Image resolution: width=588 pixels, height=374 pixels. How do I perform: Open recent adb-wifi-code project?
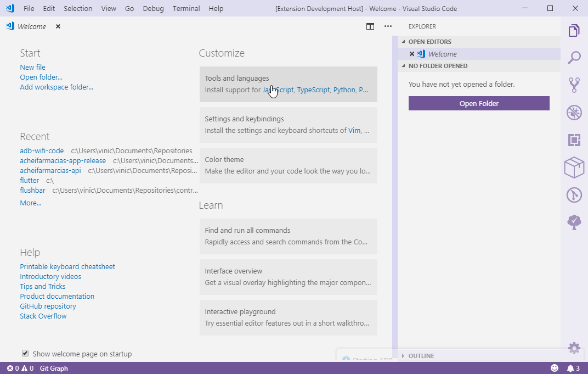tap(42, 150)
